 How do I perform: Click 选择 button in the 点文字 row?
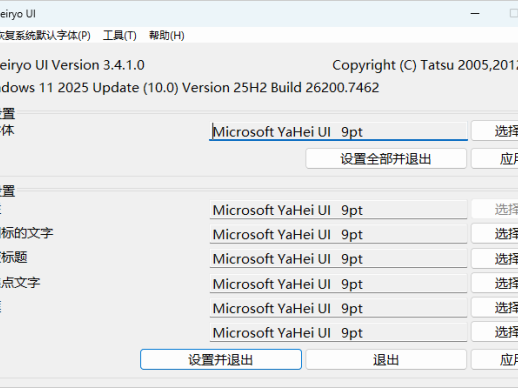pos(495,283)
